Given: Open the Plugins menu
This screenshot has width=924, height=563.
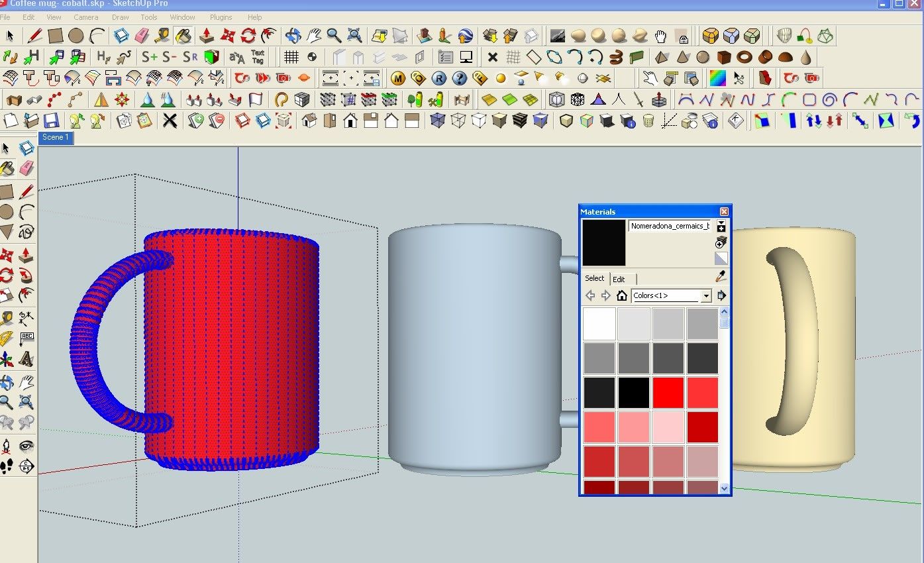Looking at the screenshot, I should point(221,17).
